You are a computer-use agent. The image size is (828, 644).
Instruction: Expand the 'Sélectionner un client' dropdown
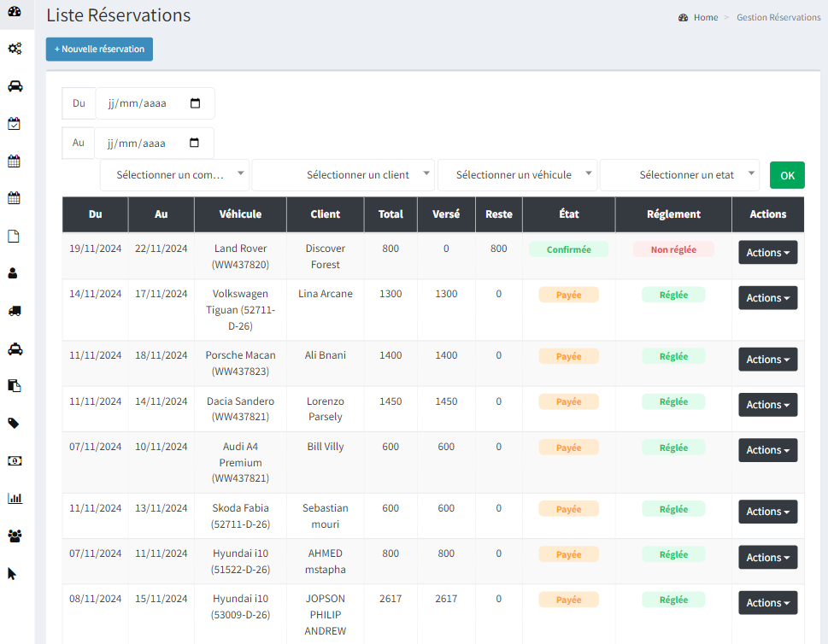pyautogui.click(x=343, y=175)
